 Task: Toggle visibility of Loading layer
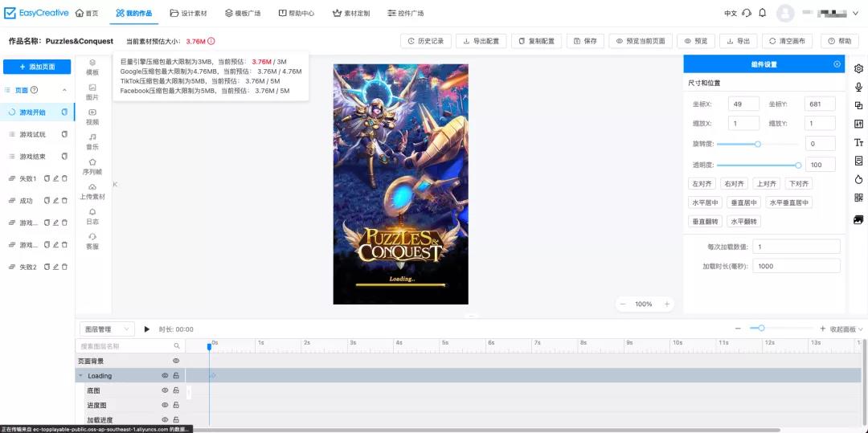pyautogui.click(x=165, y=375)
